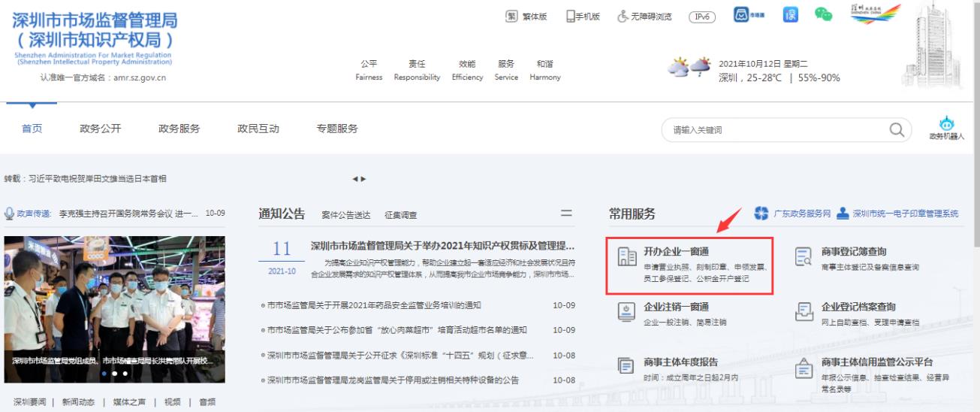Click the headline ticker previous/next arrows

(359, 179)
